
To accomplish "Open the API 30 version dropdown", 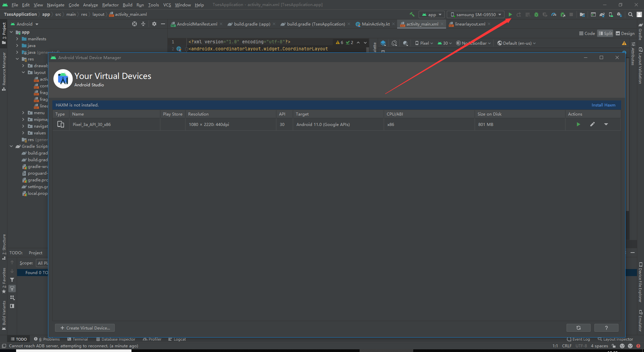I will [444, 43].
